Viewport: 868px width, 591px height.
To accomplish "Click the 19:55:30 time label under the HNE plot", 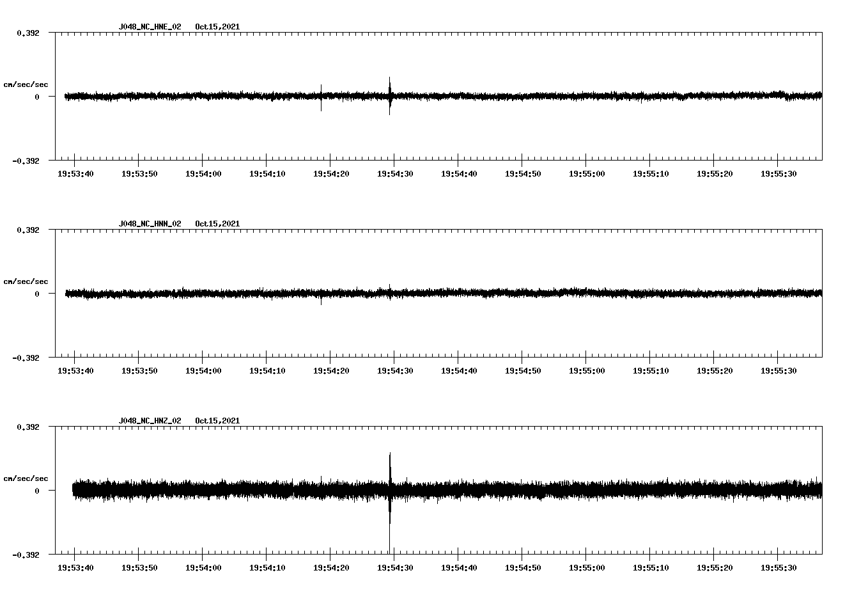I will (x=779, y=174).
